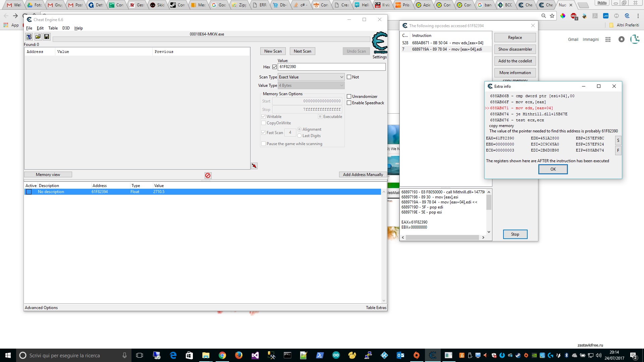
Task: Toggle the Hex checkbox on
Action: point(274,67)
